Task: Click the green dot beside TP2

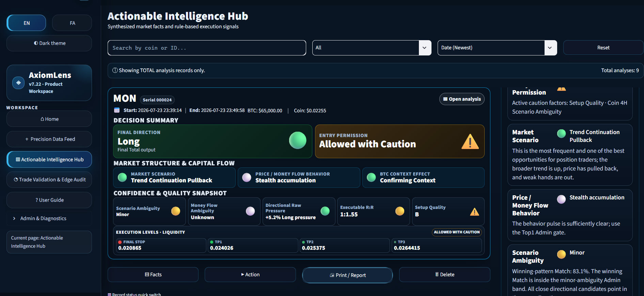Action: pyautogui.click(x=303, y=242)
